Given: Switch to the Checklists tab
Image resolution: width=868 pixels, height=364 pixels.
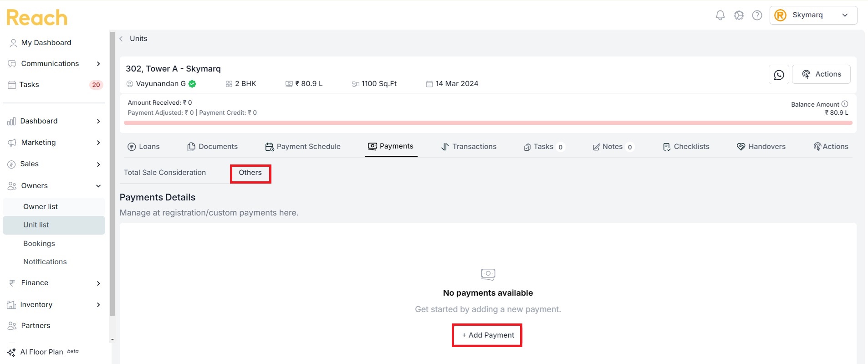Looking at the screenshot, I should [x=686, y=147].
